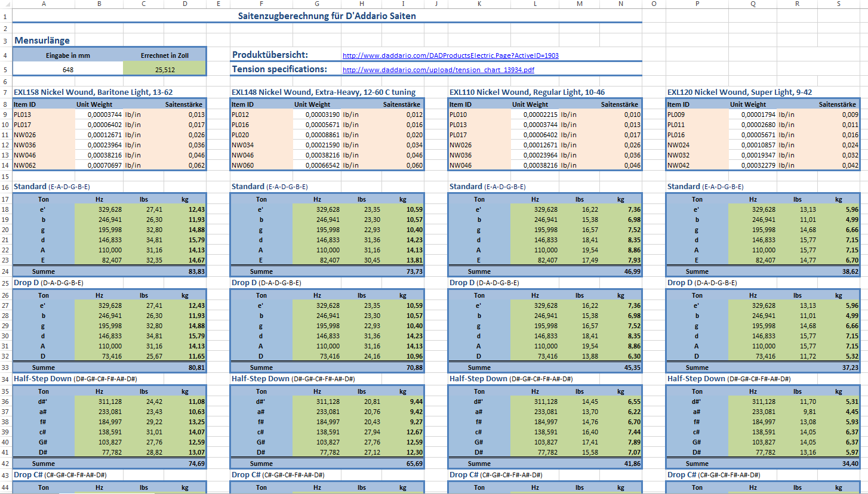Click the NW034 item ID cell
The height and width of the screenshot is (494, 868).
click(x=261, y=145)
